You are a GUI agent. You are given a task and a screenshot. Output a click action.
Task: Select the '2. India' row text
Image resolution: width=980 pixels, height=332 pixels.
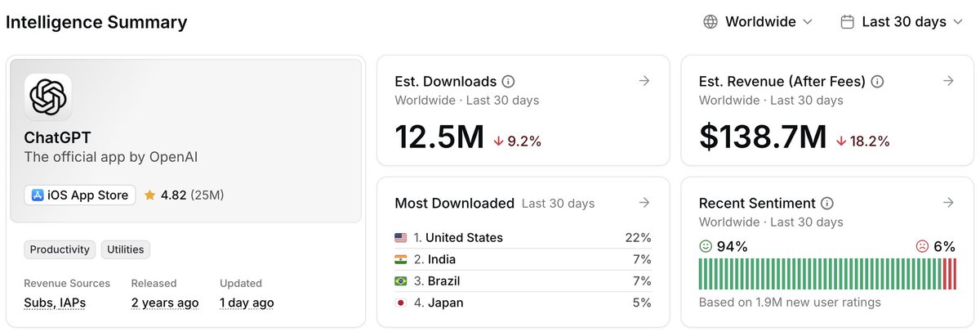(x=434, y=259)
